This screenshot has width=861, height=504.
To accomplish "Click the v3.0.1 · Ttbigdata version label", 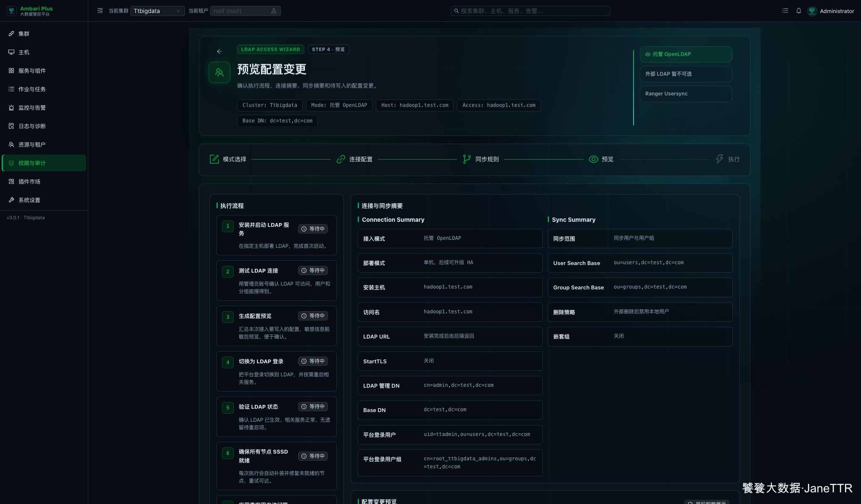I will point(26,218).
